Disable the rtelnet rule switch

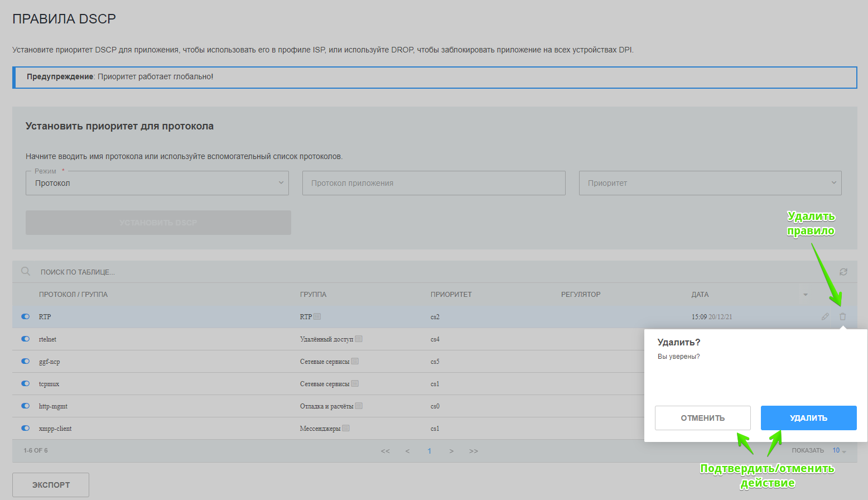[26, 339]
